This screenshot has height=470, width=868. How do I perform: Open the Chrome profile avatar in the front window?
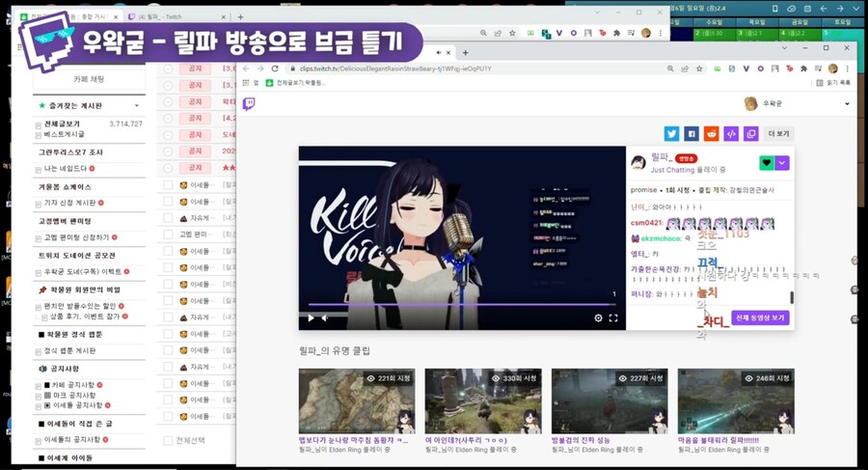tap(832, 69)
